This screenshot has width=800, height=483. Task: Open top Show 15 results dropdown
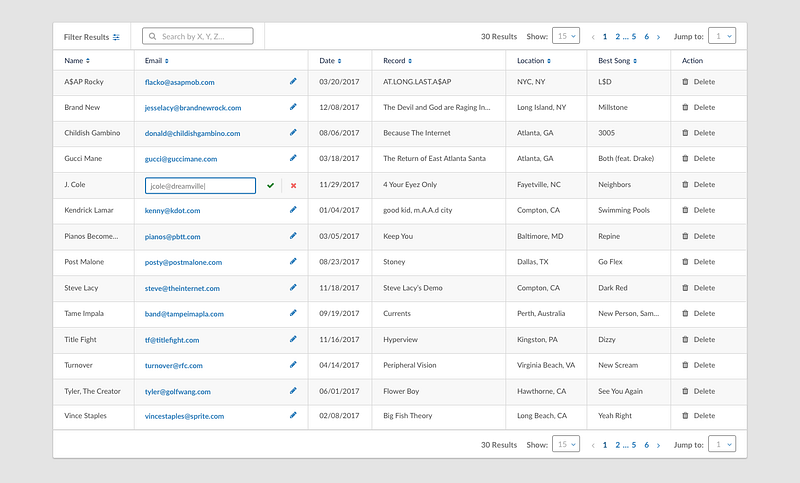566,36
